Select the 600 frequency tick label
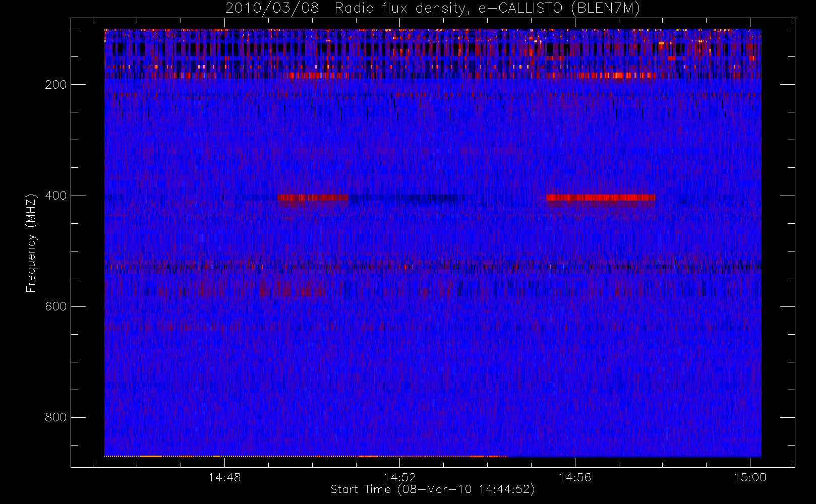The image size is (816, 504). tap(56, 306)
